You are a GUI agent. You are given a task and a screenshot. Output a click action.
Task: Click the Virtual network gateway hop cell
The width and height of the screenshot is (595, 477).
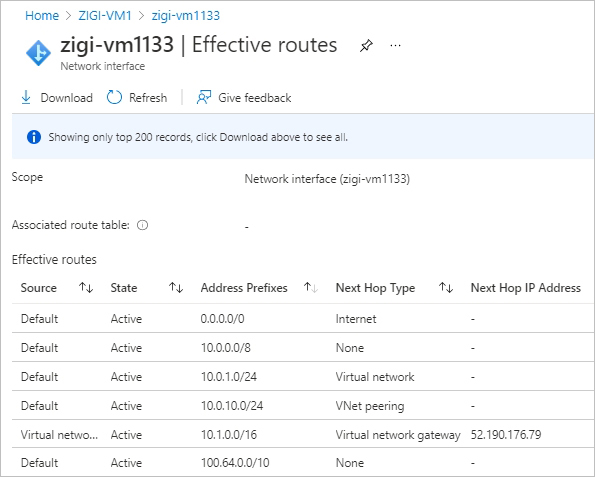(398, 435)
